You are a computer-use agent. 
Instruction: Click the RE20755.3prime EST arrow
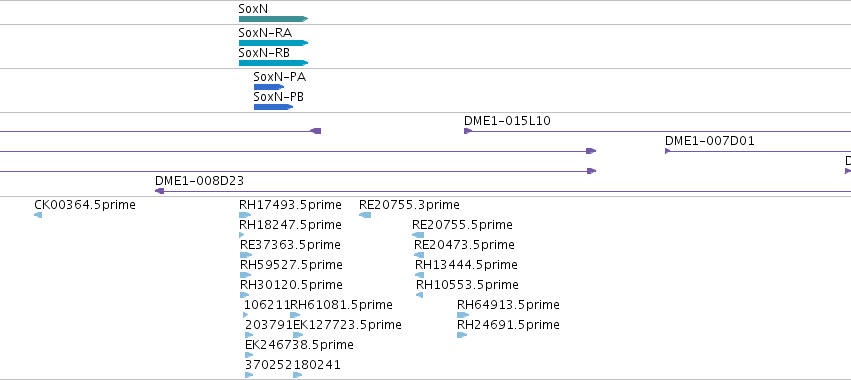point(365,215)
